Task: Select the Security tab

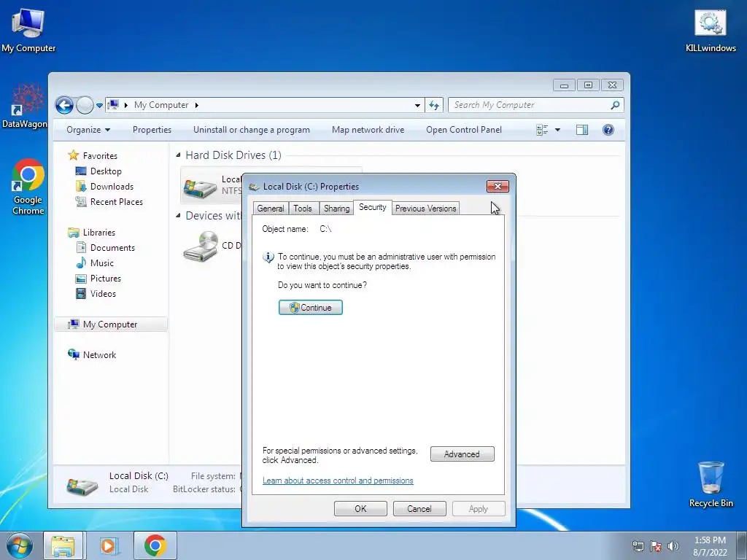Action: pyautogui.click(x=373, y=207)
